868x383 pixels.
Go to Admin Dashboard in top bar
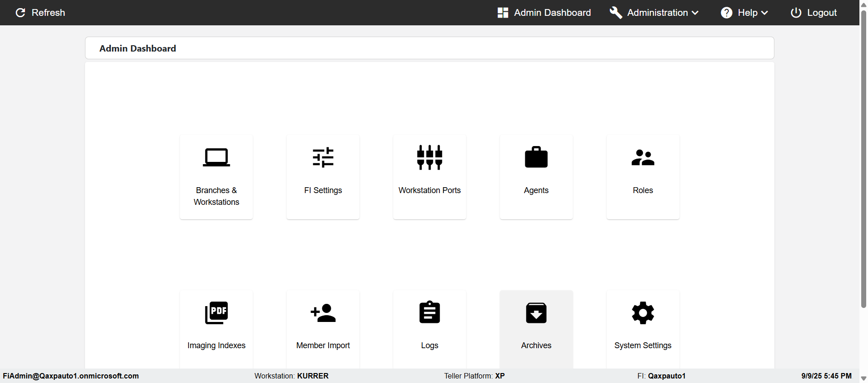(544, 13)
